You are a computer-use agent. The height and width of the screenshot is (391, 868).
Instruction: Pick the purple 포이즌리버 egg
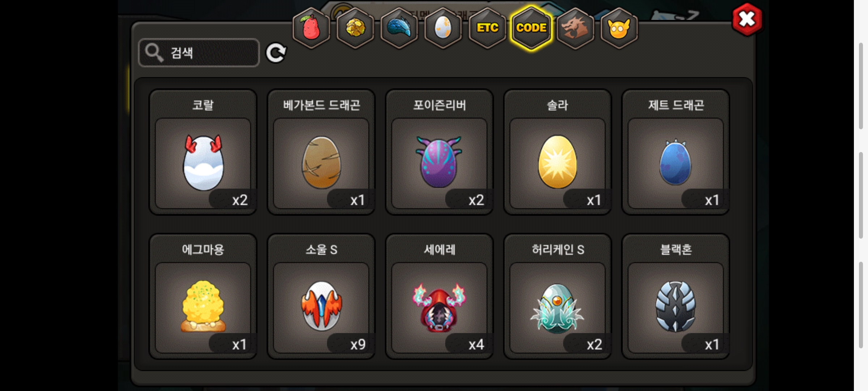click(x=439, y=152)
